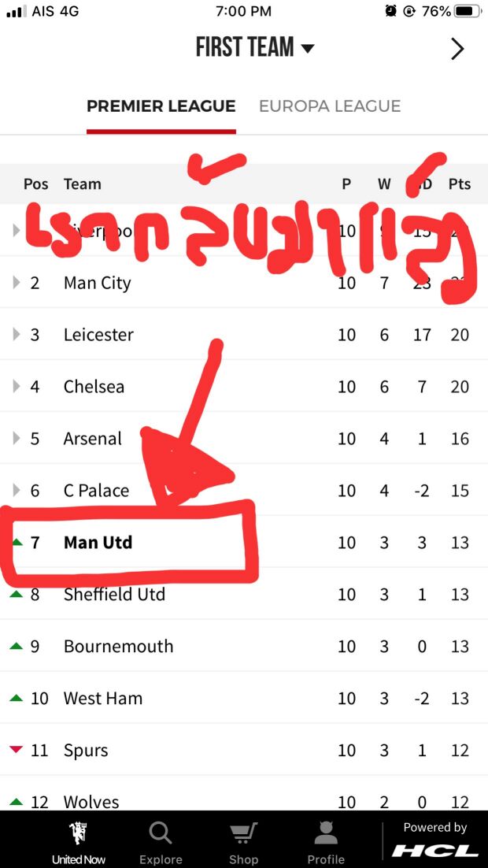Tap the forward arrow at top right
The height and width of the screenshot is (868, 488).
(457, 49)
